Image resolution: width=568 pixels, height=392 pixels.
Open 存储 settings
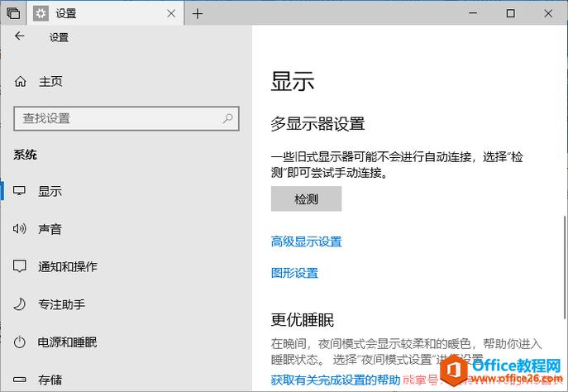pos(50,380)
